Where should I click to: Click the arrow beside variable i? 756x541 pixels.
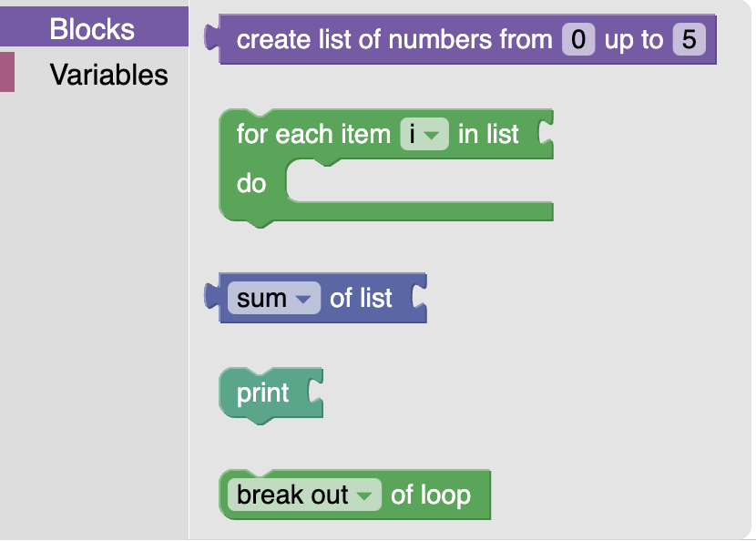(433, 136)
